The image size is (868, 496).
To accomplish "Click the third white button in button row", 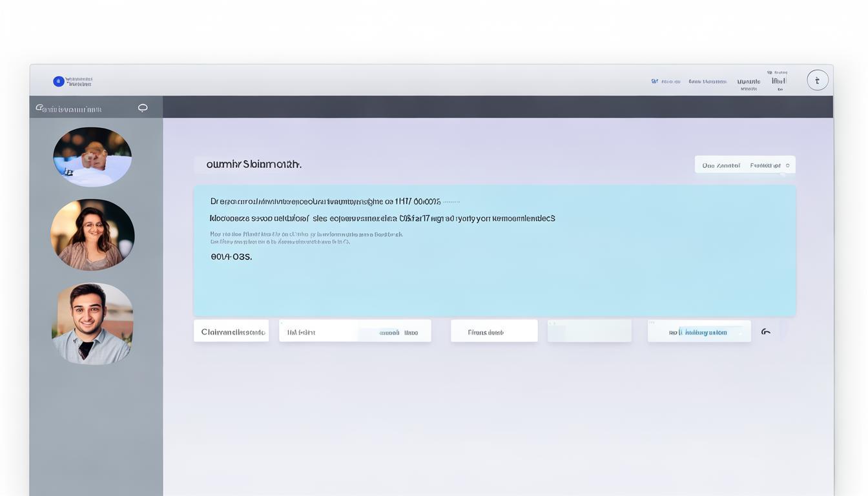I will [x=494, y=331].
